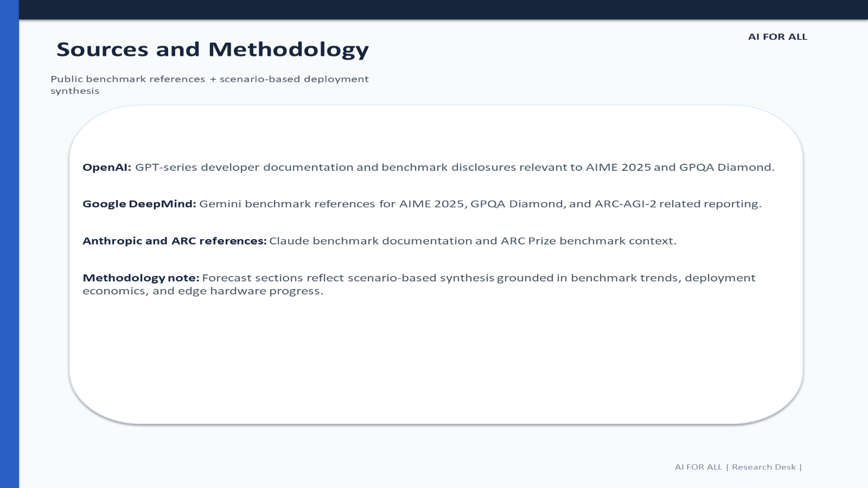Viewport: 868px width, 488px height.
Task: Click the OpenAI bold label
Action: 107,167
